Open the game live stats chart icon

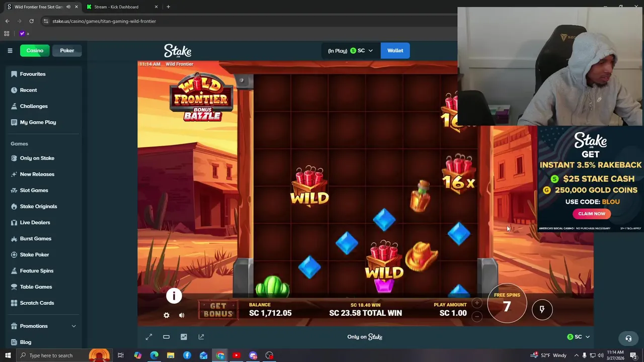tap(184, 337)
